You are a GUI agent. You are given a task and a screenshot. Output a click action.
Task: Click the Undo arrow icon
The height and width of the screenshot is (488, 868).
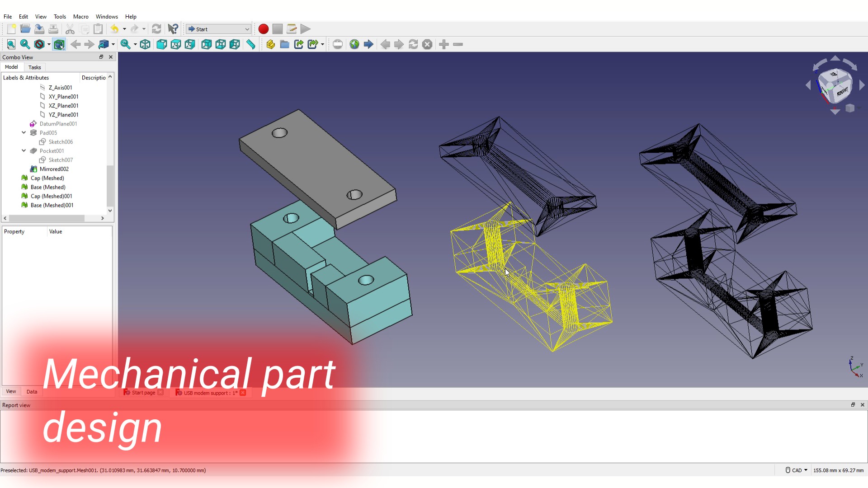coord(115,29)
